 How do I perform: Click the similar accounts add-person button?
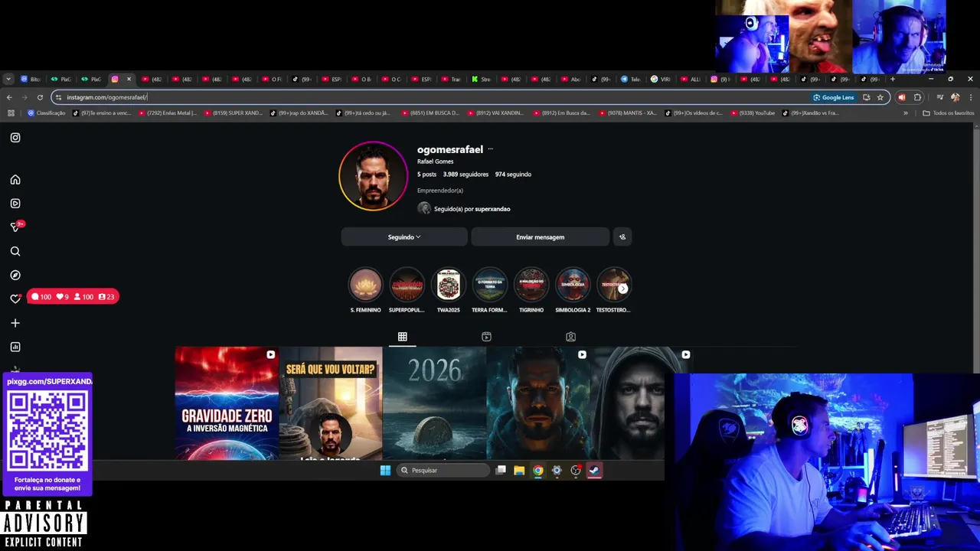tap(622, 237)
